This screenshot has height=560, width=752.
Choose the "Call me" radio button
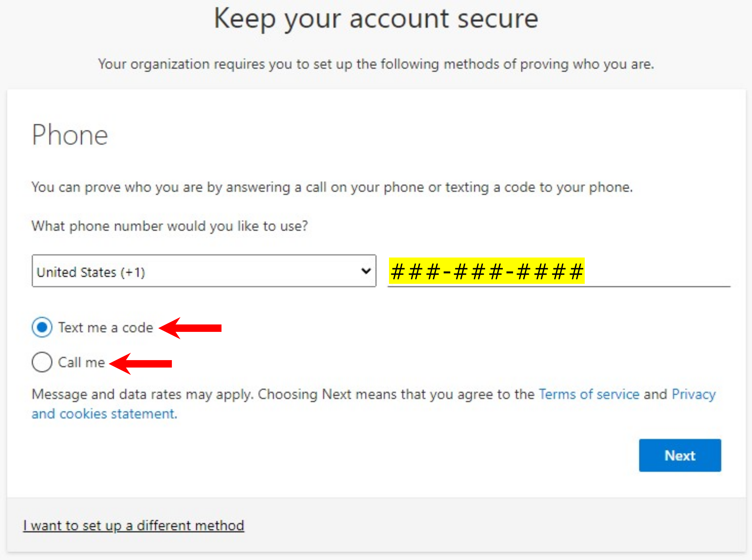click(42, 362)
